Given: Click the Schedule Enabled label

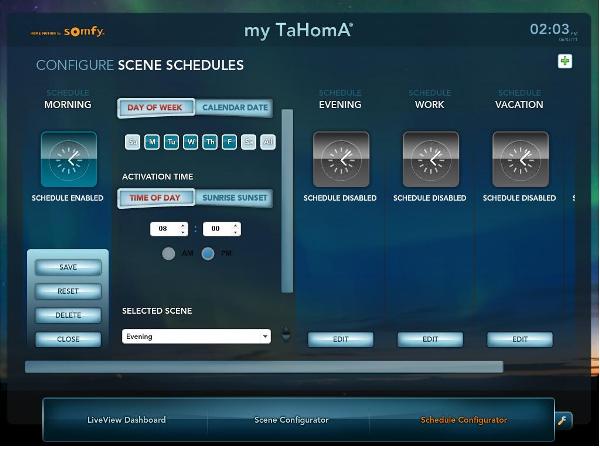Looking at the screenshot, I should pyautogui.click(x=67, y=198).
